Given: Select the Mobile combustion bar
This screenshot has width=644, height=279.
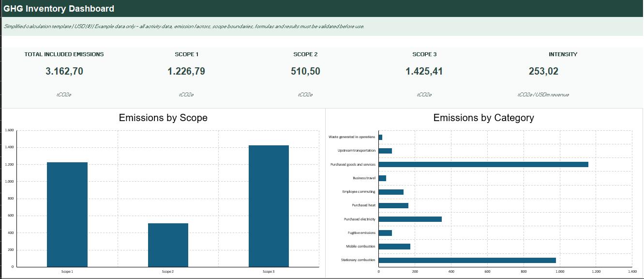Looking at the screenshot, I should pyautogui.click(x=394, y=247).
